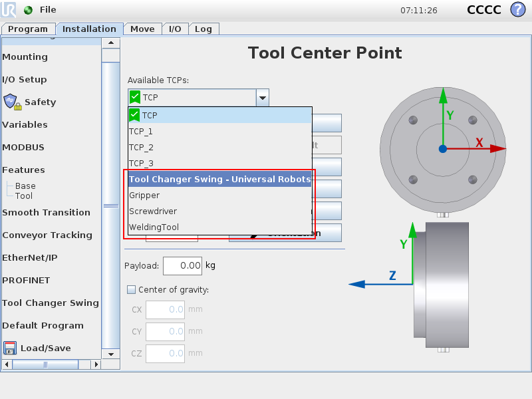Collapse the Available TCPs dropdown arrow

tap(263, 98)
